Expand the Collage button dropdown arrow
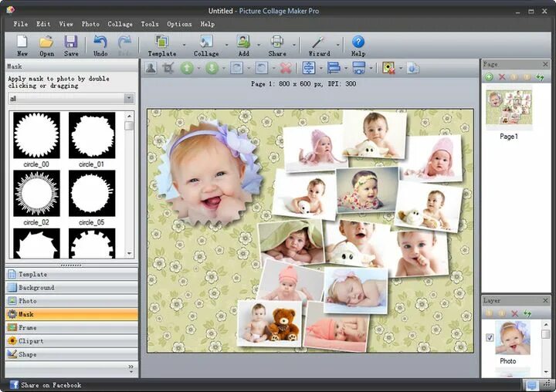The image size is (556, 392). click(226, 45)
